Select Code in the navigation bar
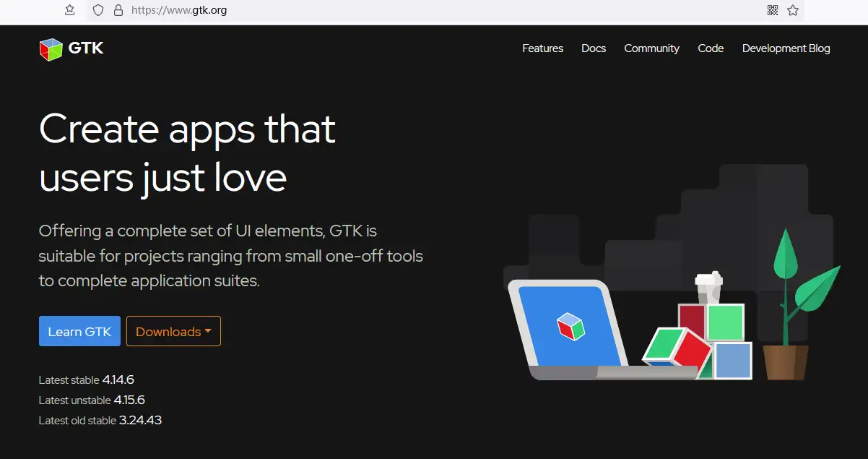The height and width of the screenshot is (459, 868). (711, 48)
